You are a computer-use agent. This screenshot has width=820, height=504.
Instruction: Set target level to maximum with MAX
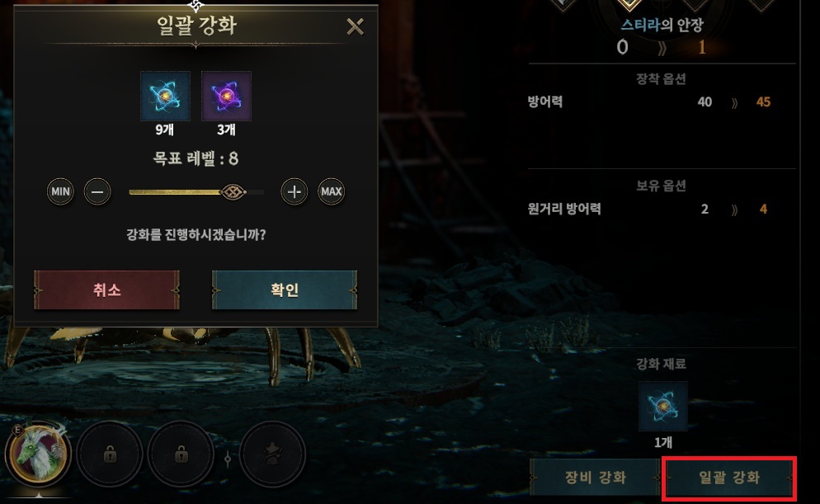pos(332,192)
